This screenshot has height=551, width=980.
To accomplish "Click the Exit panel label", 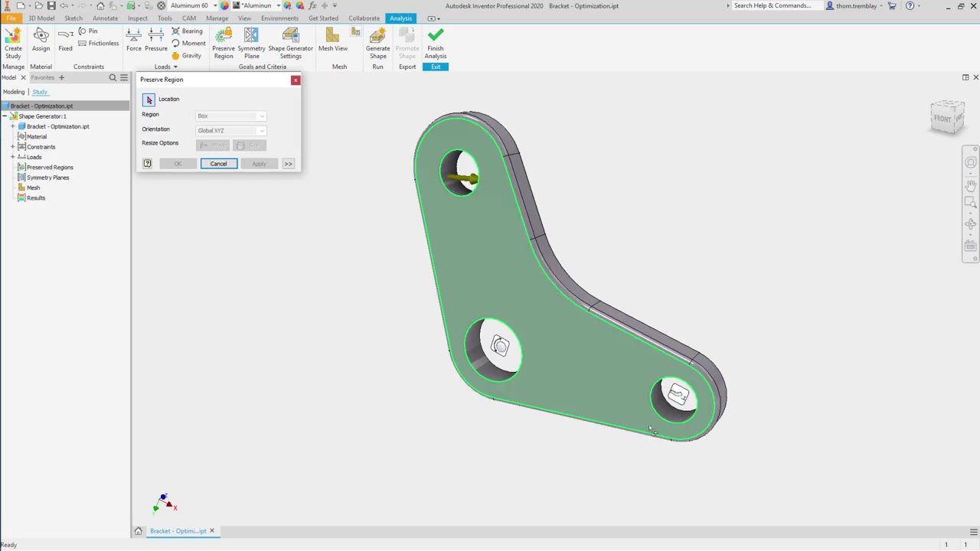I will tap(436, 67).
